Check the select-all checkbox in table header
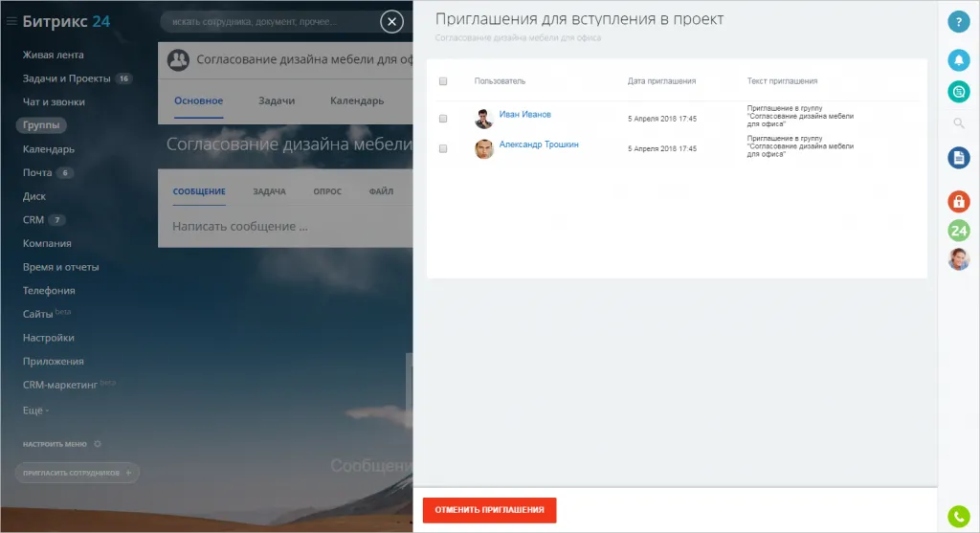This screenshot has height=533, width=980. (443, 81)
